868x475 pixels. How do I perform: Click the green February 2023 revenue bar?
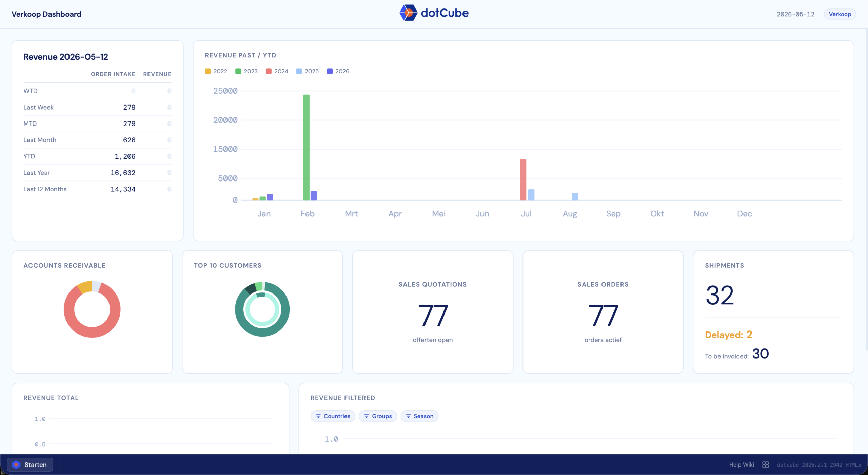click(x=306, y=147)
